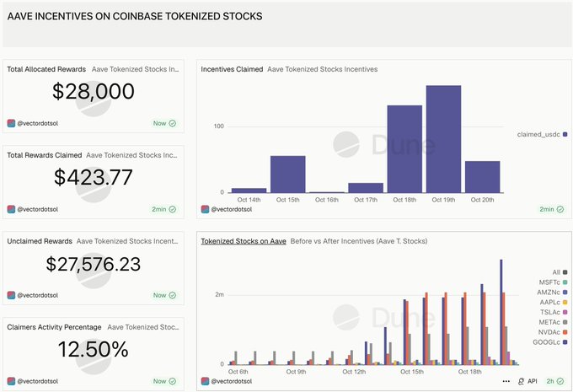Click vectordotsol avatar in Total Rewards Claimed card
Image resolution: width=573 pixels, height=392 pixels.
pos(11,209)
